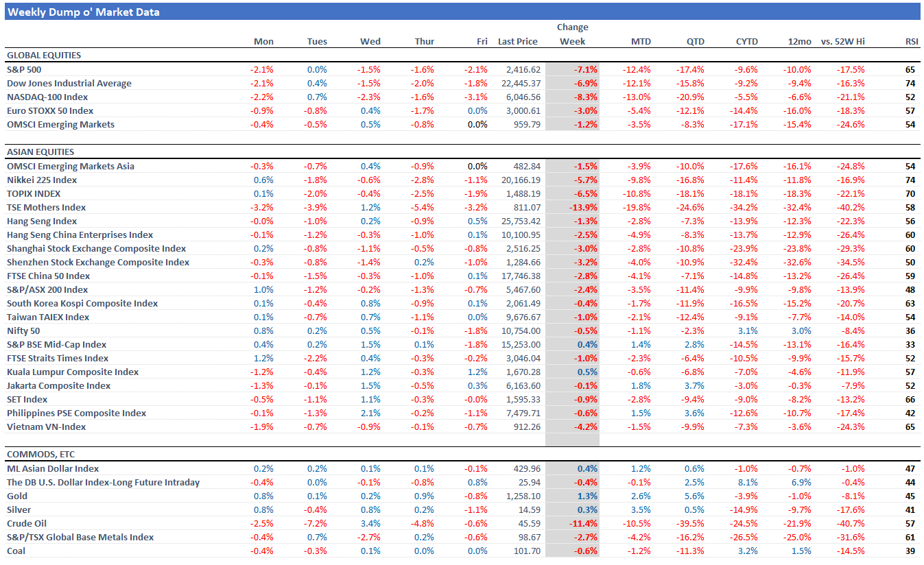This screenshot has width=924, height=565.
Task: Click the COMMODS, ETC section heading
Action: [40, 454]
